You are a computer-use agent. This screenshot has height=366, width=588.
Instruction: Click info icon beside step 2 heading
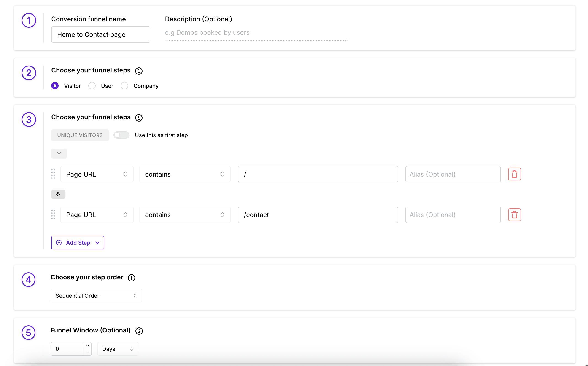click(139, 71)
